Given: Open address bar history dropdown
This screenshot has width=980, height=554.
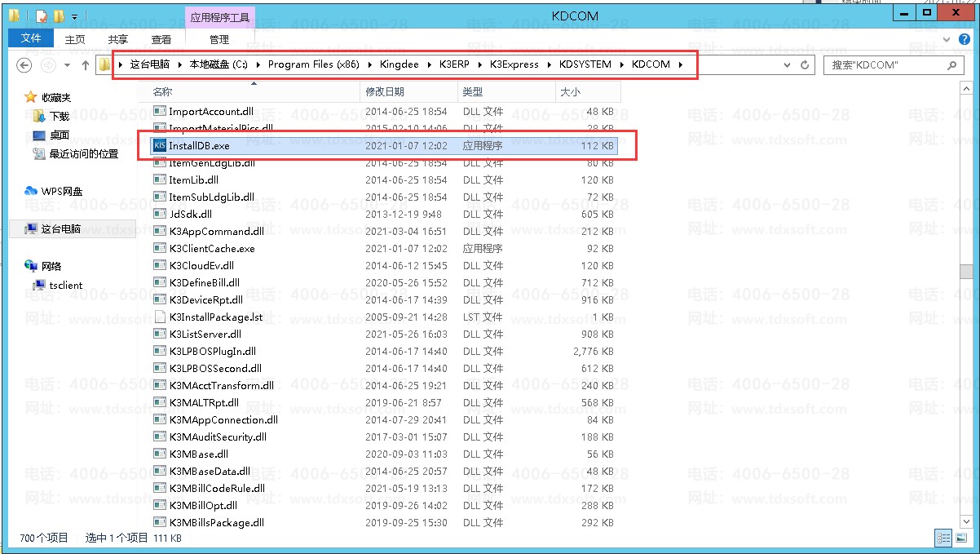Looking at the screenshot, I should tap(788, 65).
